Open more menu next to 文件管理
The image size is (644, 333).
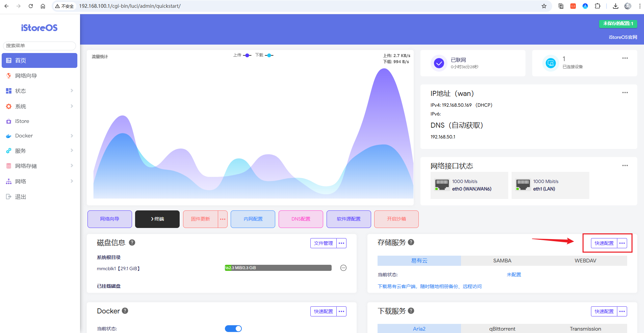341,243
